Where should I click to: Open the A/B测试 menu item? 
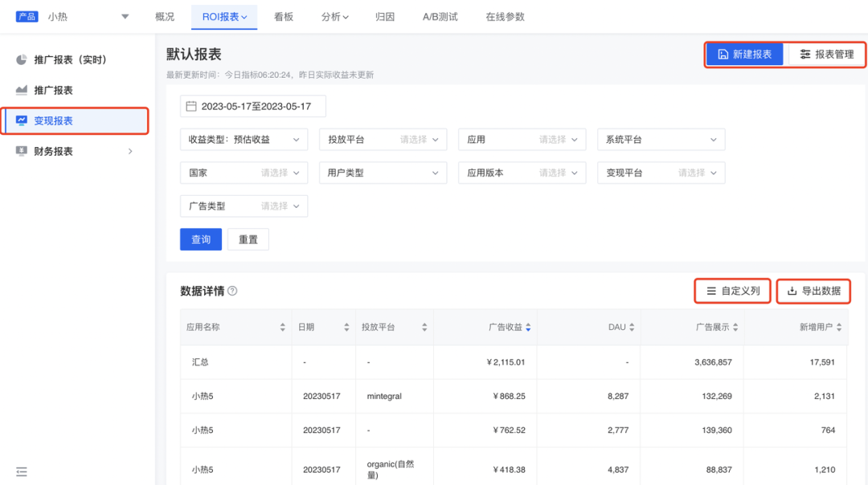click(x=440, y=15)
